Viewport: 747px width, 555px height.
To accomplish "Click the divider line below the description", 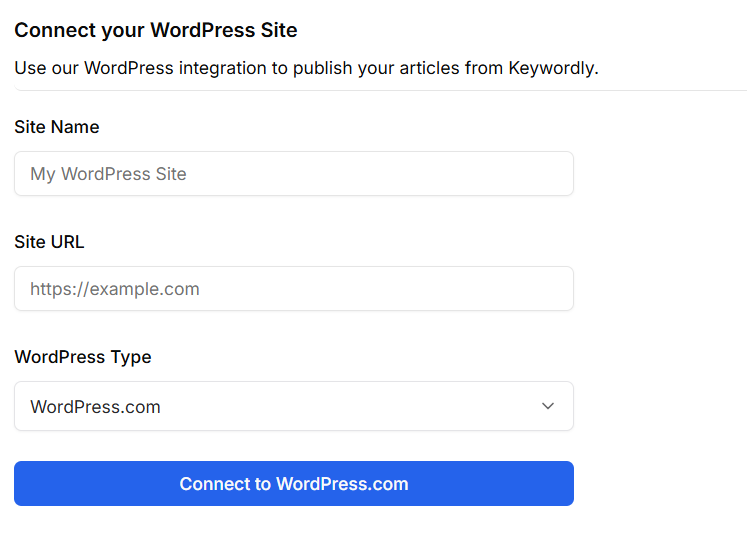I will (x=380, y=91).
